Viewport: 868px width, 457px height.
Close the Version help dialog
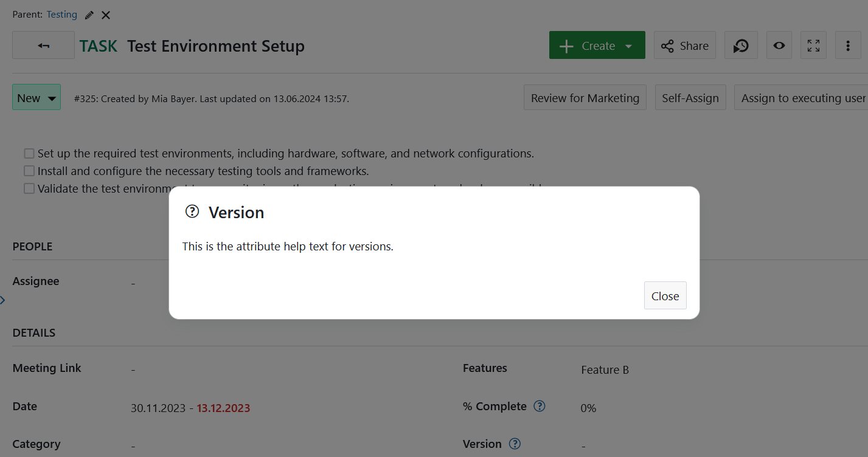665,295
